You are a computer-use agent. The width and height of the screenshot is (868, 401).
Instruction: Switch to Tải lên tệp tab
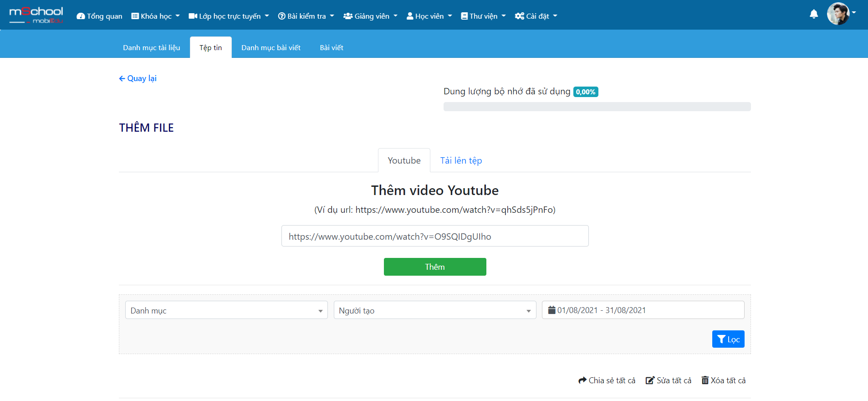pos(461,160)
